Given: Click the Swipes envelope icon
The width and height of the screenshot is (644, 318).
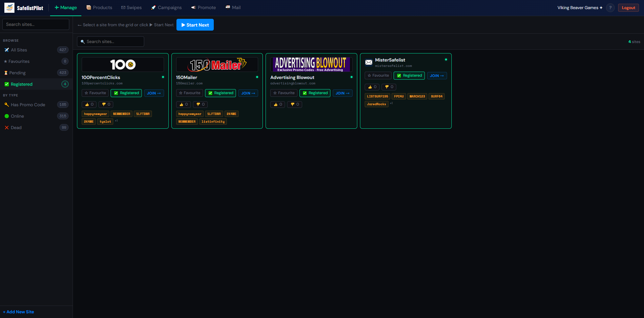Looking at the screenshot, I should coord(123,7).
